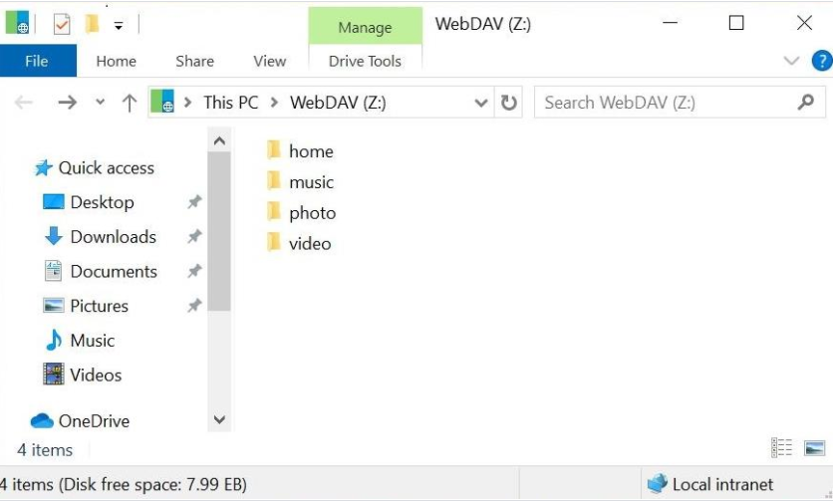Click the Properties checkmark icon in title bar

tap(62, 24)
